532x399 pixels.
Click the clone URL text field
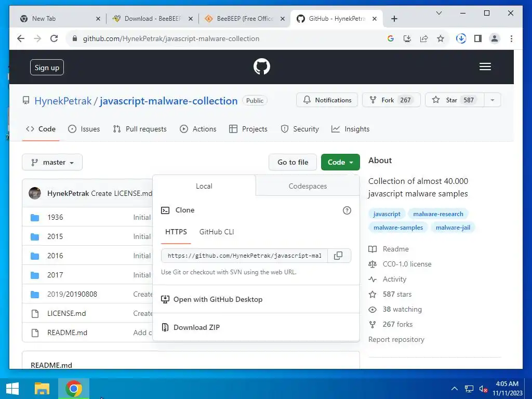(x=244, y=256)
